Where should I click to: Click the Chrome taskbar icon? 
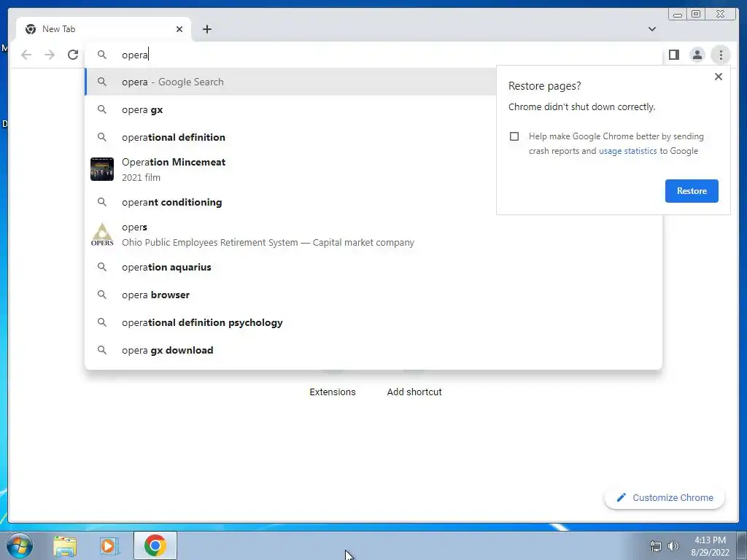tap(155, 545)
